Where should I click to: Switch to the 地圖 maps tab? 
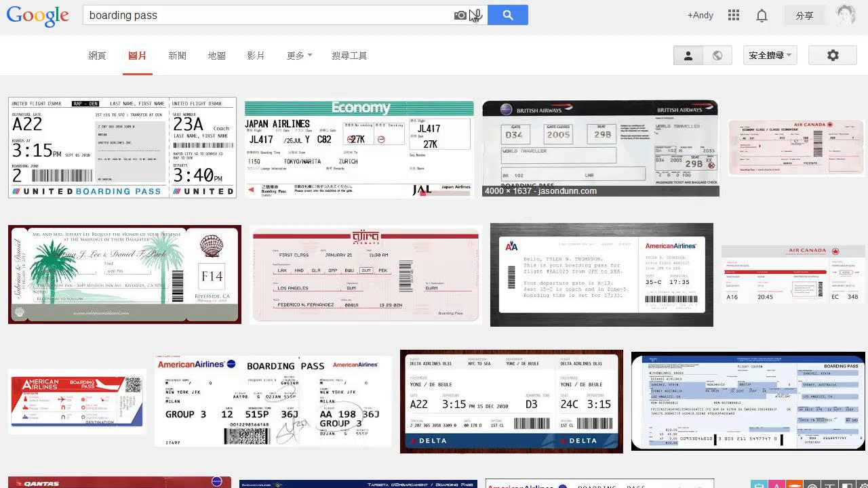point(216,56)
